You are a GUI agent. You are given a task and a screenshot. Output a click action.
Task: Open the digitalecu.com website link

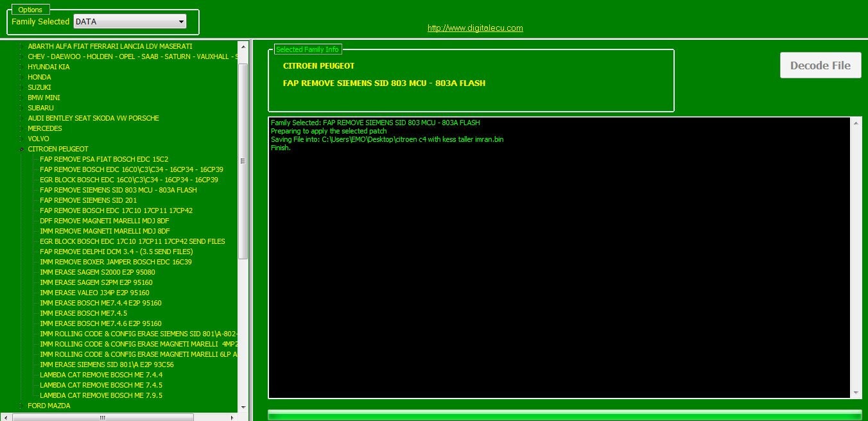click(474, 28)
